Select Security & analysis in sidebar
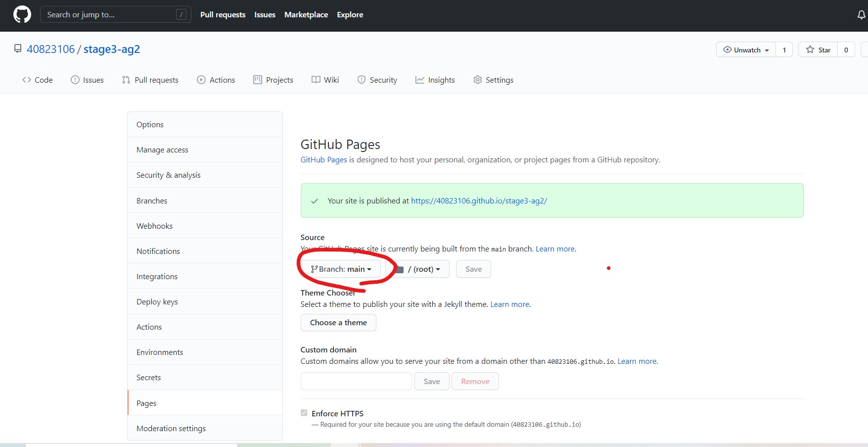The width and height of the screenshot is (868, 447). click(205, 175)
